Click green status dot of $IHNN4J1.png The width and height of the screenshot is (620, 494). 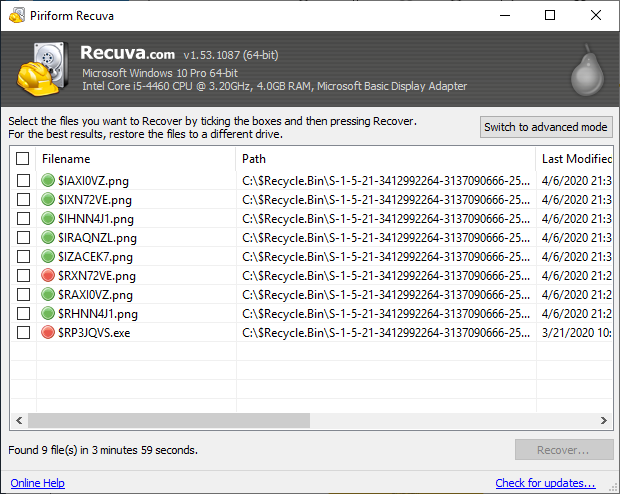tap(48, 218)
